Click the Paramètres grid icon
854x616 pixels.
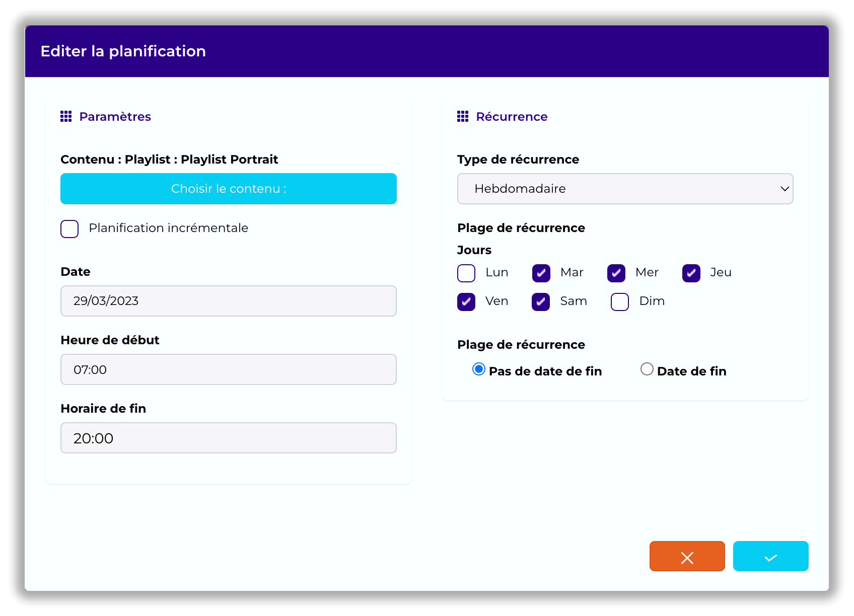(66, 117)
